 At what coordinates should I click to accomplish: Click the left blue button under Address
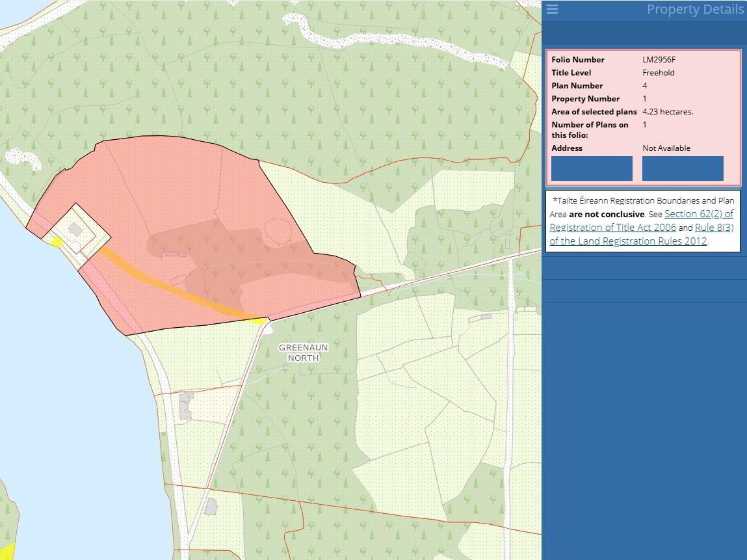click(x=592, y=168)
